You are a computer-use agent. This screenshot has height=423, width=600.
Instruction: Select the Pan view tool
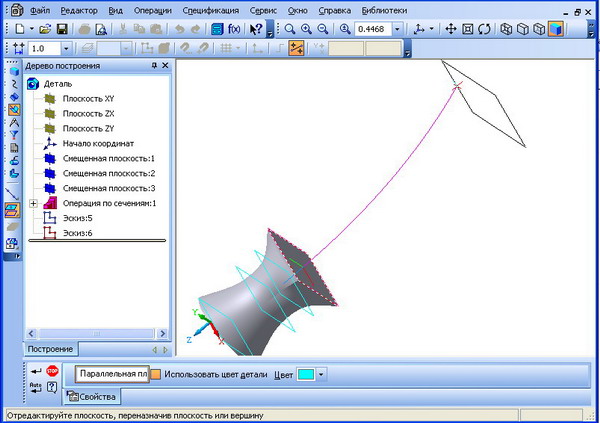[x=451, y=29]
